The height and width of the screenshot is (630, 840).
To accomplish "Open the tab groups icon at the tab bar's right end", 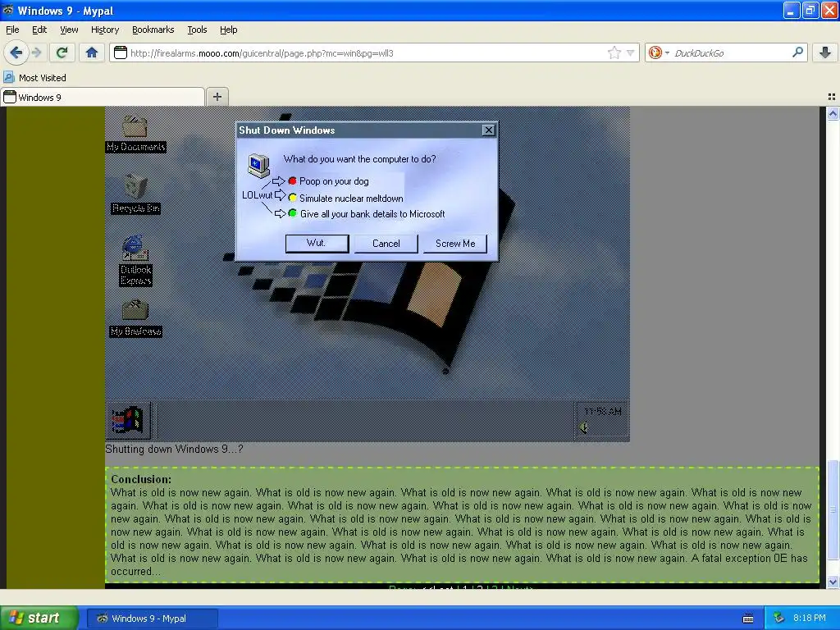I will [x=832, y=97].
